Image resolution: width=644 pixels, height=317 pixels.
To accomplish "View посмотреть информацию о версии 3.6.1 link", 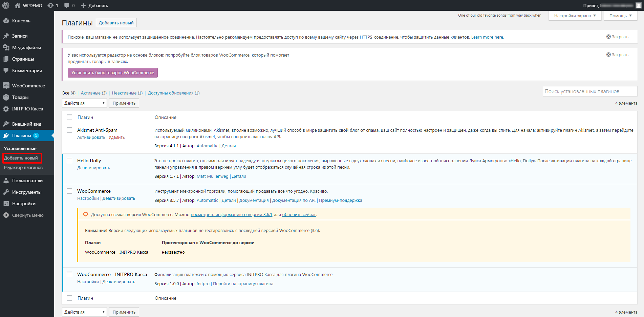I will (231, 215).
